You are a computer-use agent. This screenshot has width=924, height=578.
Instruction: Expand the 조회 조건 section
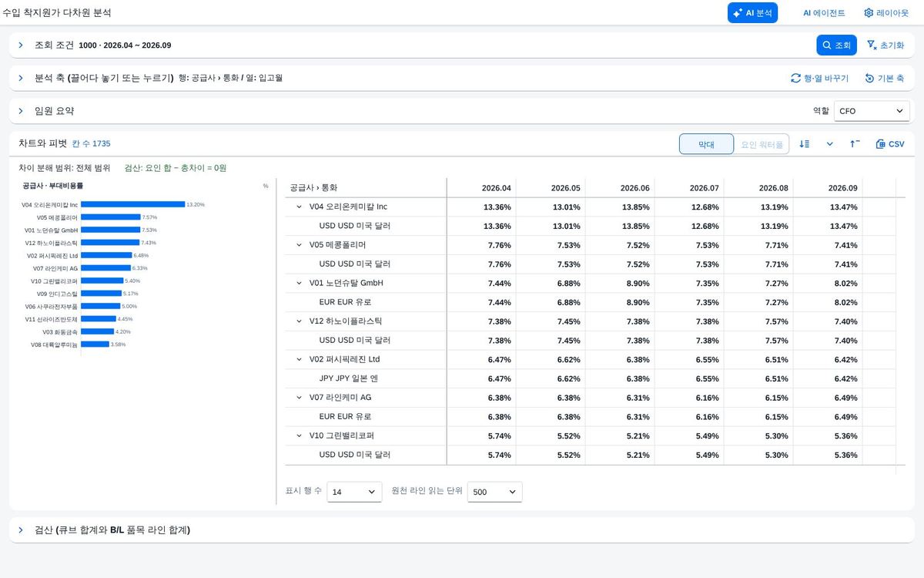click(21, 45)
